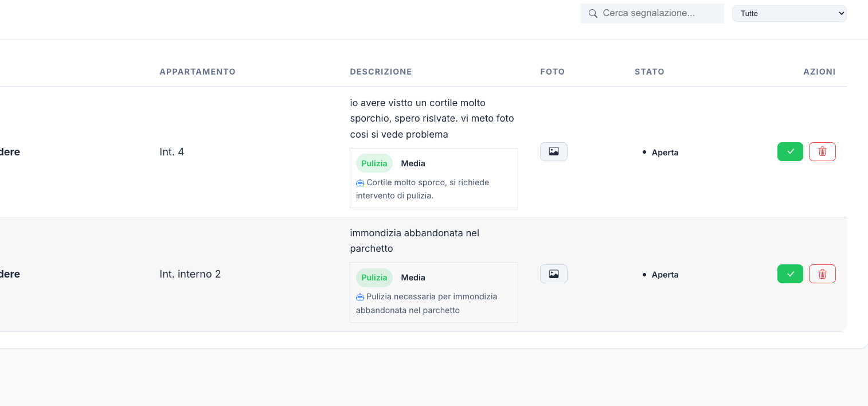Open the photo for the Int. 4 report
The image size is (868, 406).
553,151
